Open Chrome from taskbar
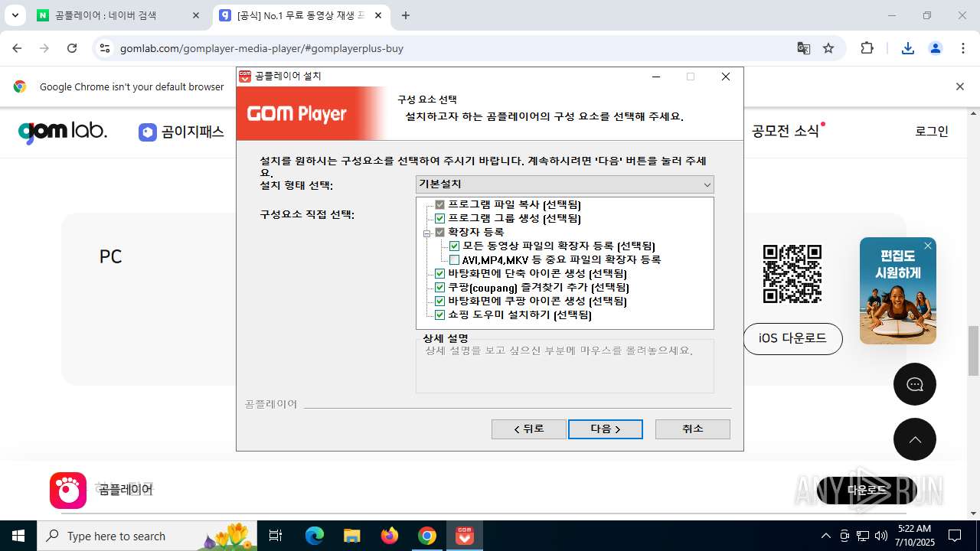 pos(427,536)
